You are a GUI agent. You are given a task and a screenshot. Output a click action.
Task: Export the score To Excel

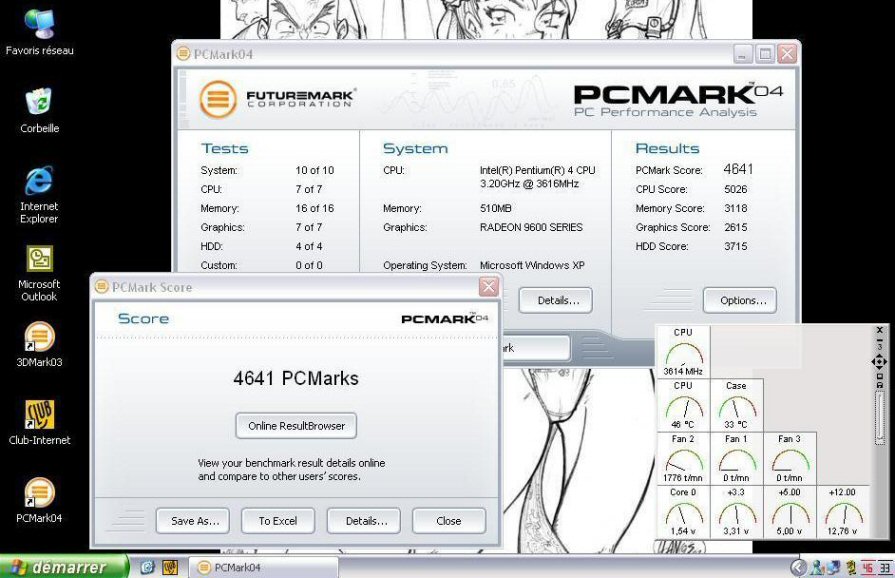click(278, 521)
